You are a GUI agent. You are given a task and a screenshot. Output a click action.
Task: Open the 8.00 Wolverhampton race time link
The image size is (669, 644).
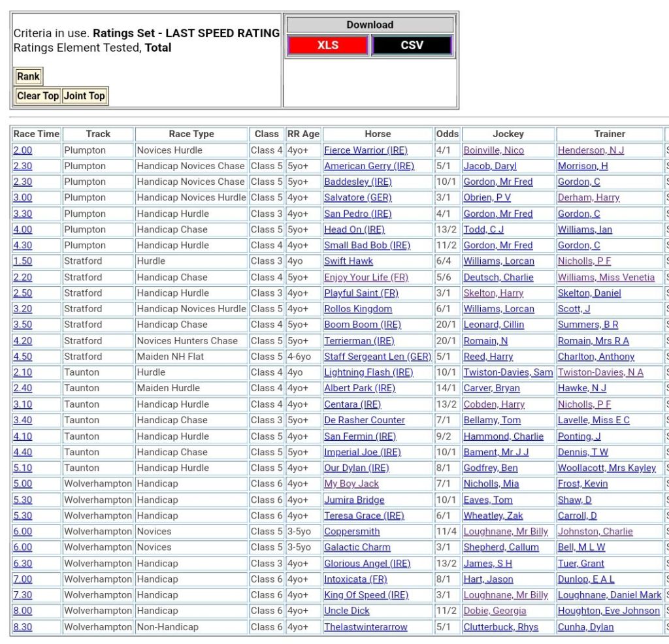23,611
